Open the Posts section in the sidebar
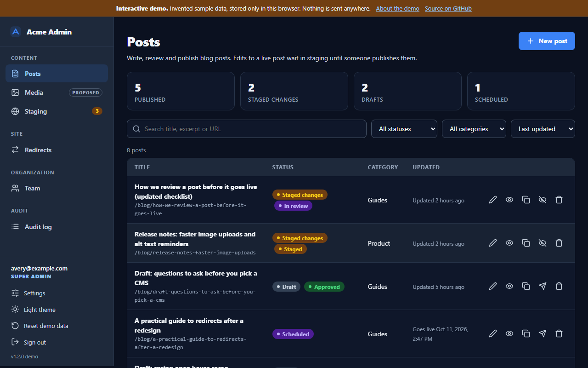The height and width of the screenshot is (368, 588). [x=57, y=74]
